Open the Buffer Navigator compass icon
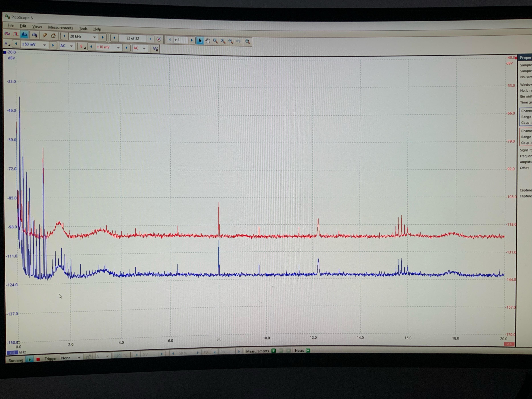 (159, 39)
